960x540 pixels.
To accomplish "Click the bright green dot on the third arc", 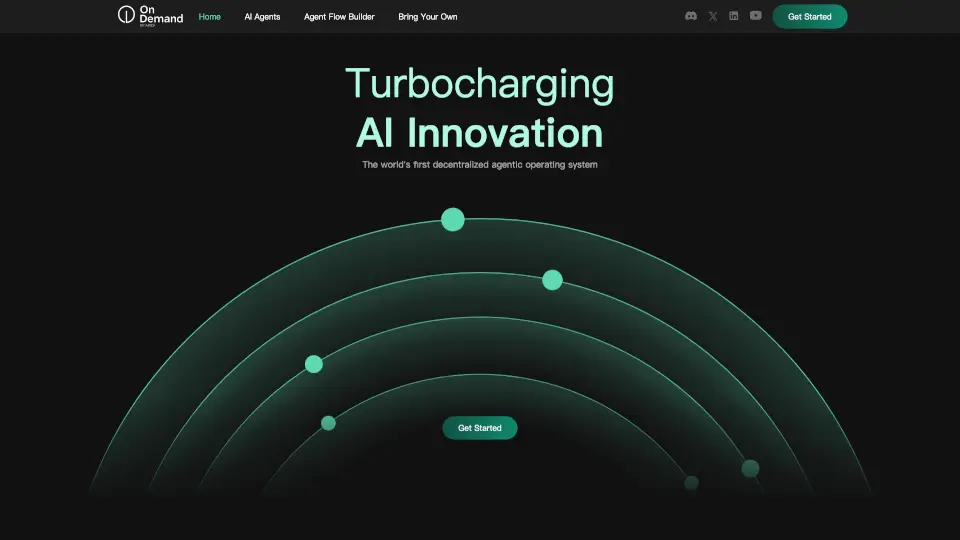I will coord(314,364).
